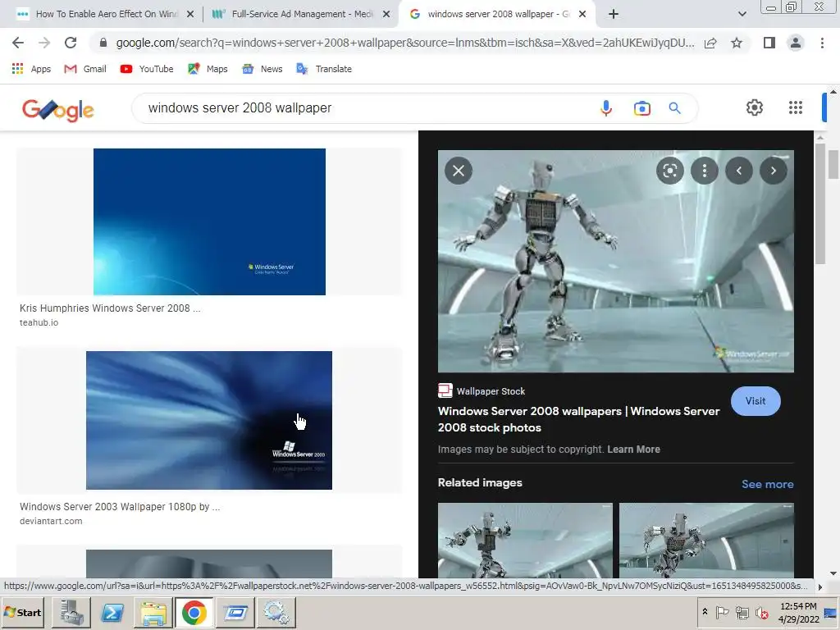
Task: Open Apps bookmark shortcut
Action: pos(31,69)
